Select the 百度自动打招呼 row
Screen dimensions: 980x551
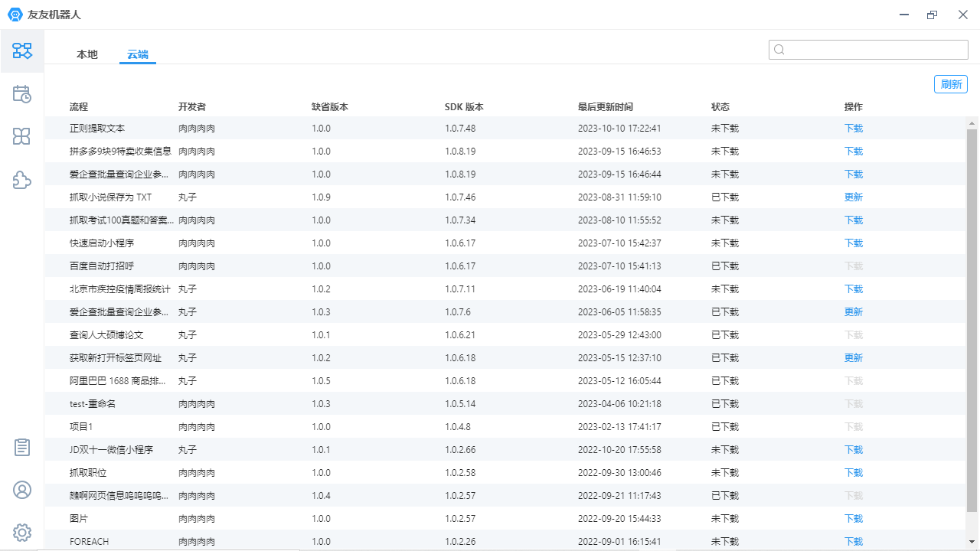click(x=102, y=266)
